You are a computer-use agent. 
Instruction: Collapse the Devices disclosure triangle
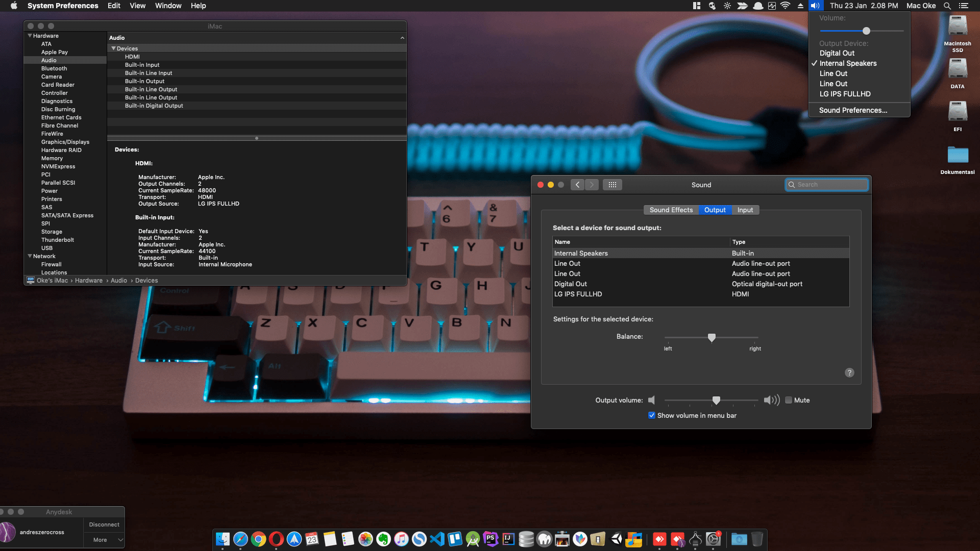113,48
